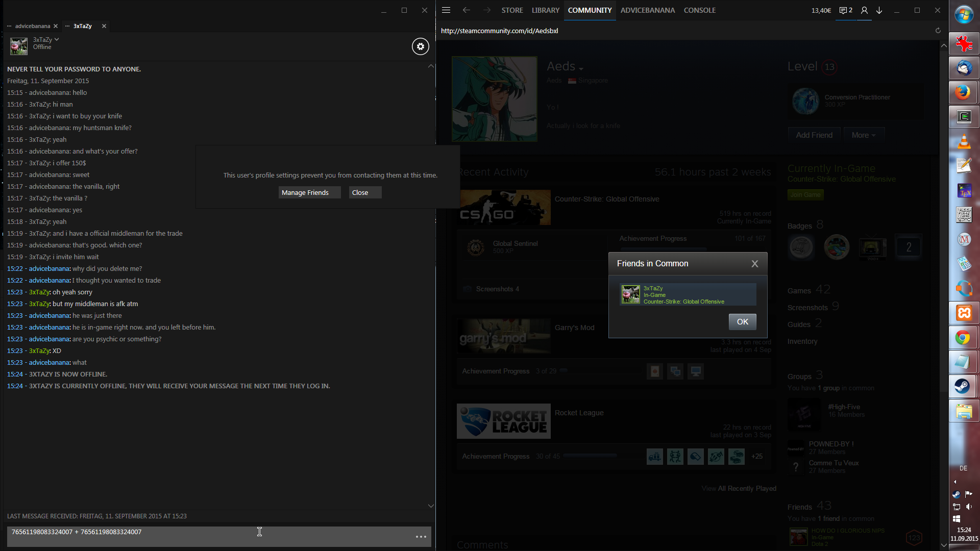This screenshot has width=980, height=551.
Task: Expand the Aeds persona name dropdown
Action: coord(581,68)
